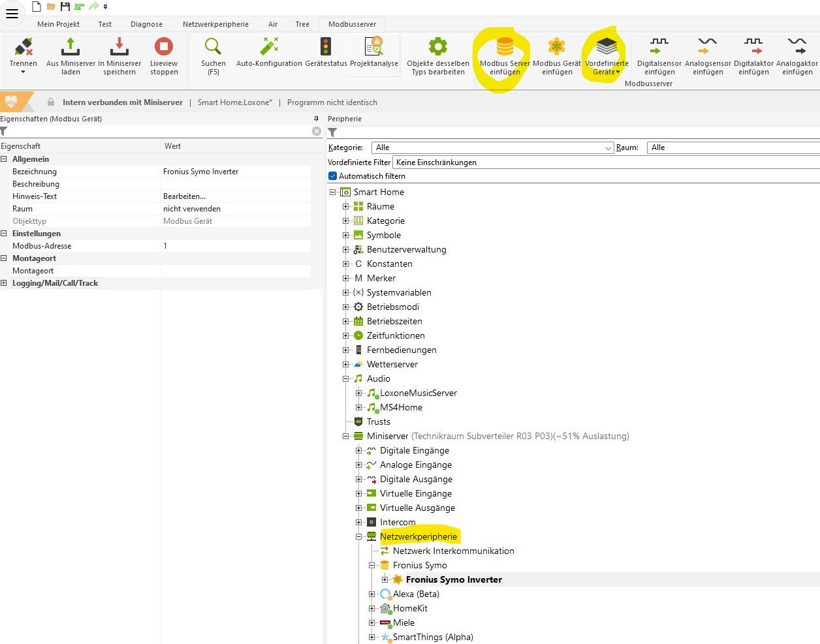Select Fronius Symo Inverter in tree
820x644 pixels.
pos(454,579)
